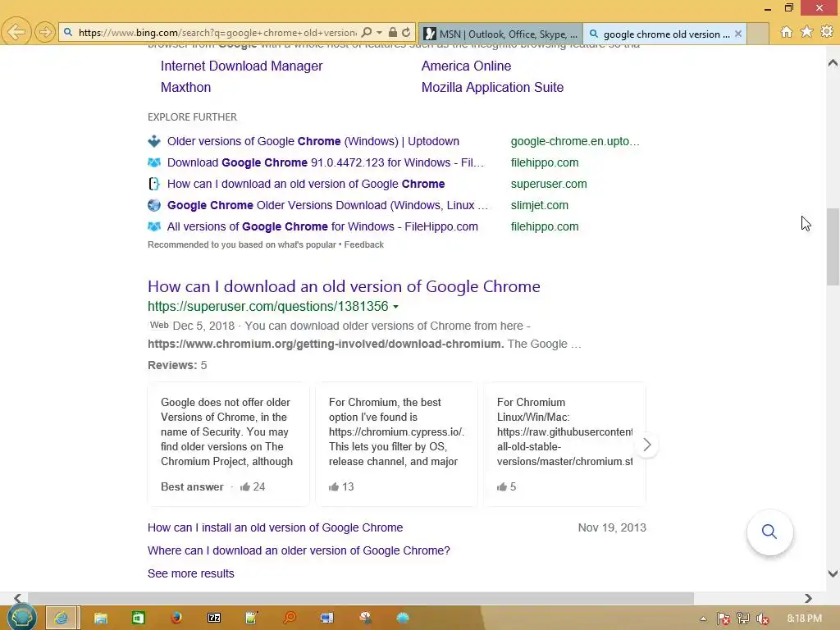This screenshot has width=840, height=630.
Task: Click FileHippo favicon beside All versions link
Action: 154,226
